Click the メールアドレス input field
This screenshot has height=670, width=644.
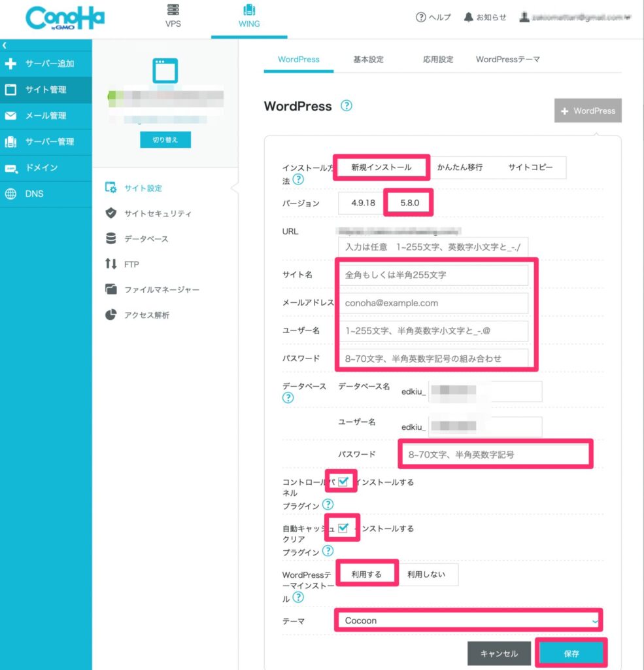point(433,303)
